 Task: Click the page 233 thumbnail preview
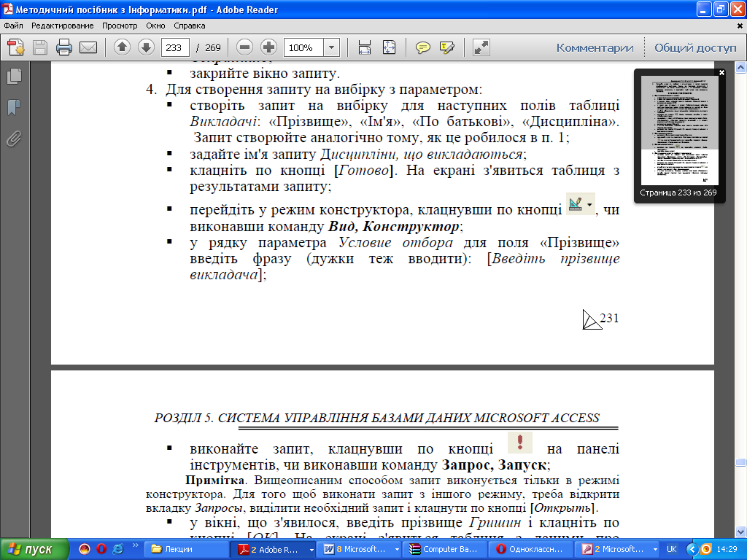pyautogui.click(x=679, y=131)
